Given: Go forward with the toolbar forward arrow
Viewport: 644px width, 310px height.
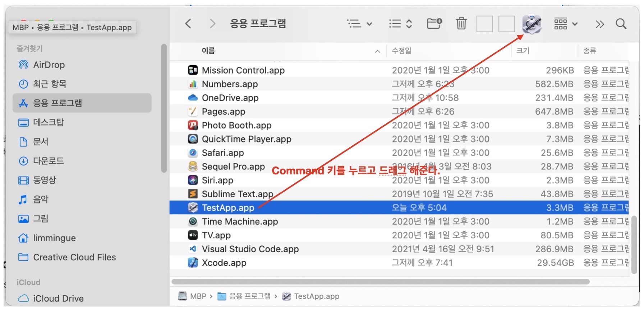Looking at the screenshot, I should tap(212, 24).
